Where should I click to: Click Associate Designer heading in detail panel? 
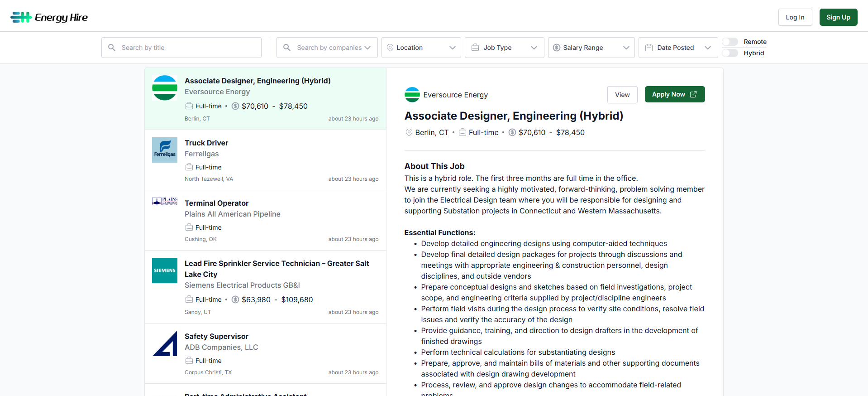[x=514, y=116]
